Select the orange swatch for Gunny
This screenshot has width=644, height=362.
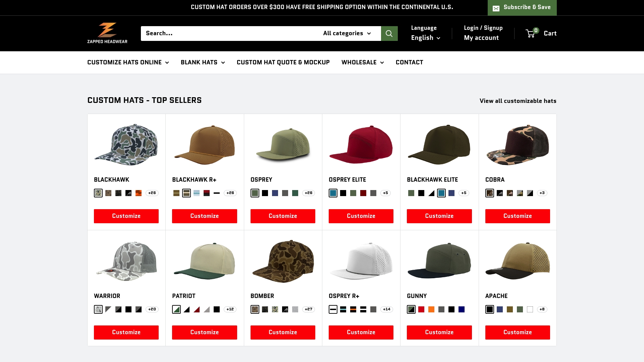pyautogui.click(x=431, y=309)
